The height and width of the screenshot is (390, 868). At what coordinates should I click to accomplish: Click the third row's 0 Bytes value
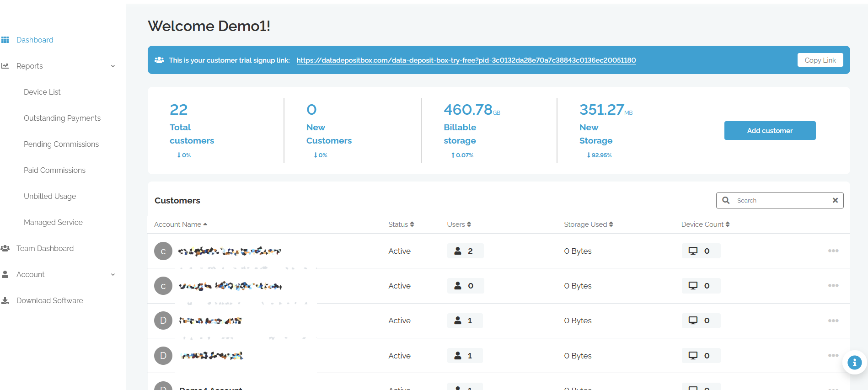578,321
